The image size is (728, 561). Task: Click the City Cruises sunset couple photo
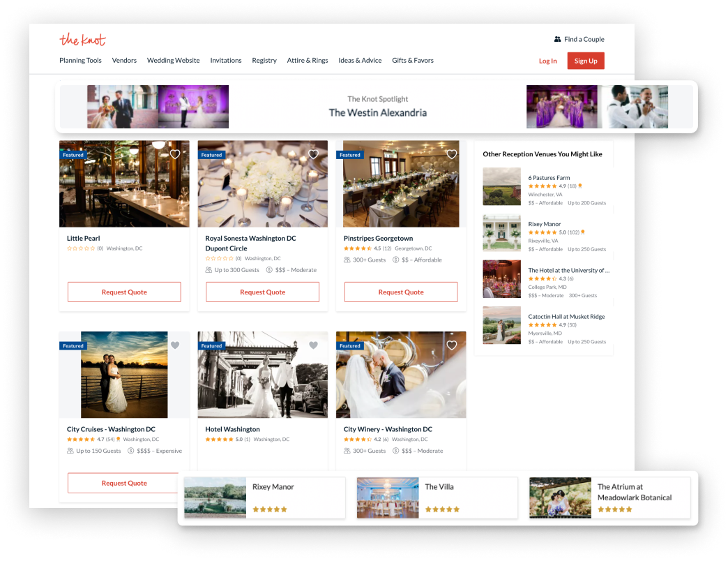(124, 375)
